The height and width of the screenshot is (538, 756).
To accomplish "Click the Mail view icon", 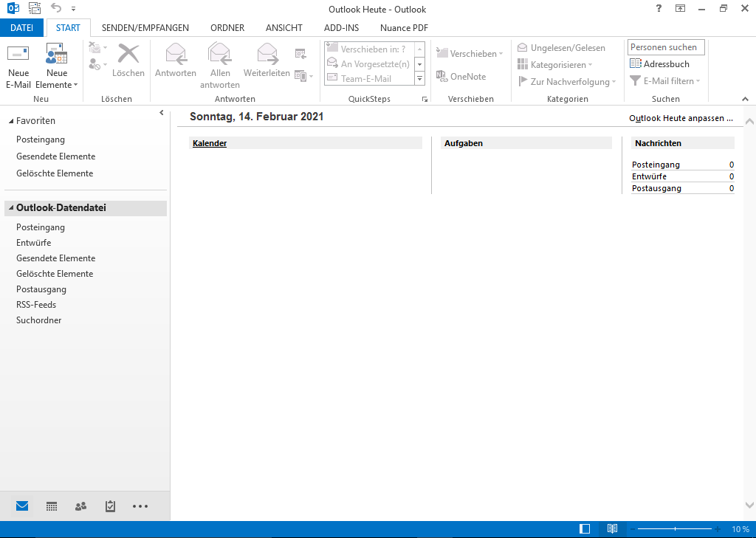I will click(x=22, y=506).
